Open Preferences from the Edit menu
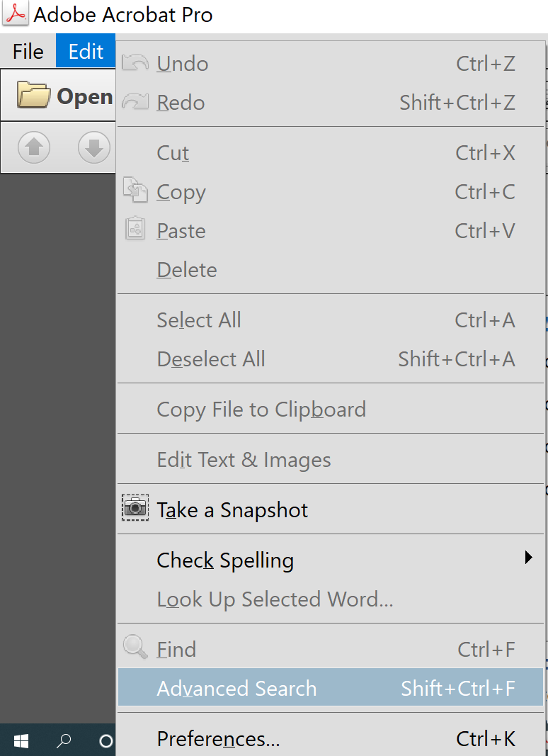 tap(218, 739)
